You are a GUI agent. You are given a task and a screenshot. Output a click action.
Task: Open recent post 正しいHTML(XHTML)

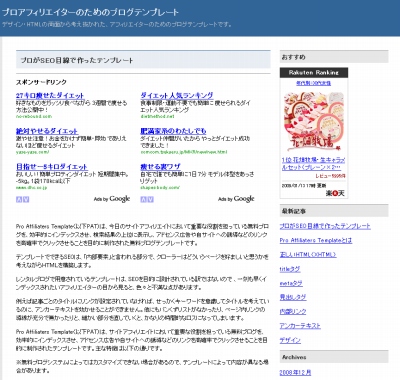coord(308,255)
